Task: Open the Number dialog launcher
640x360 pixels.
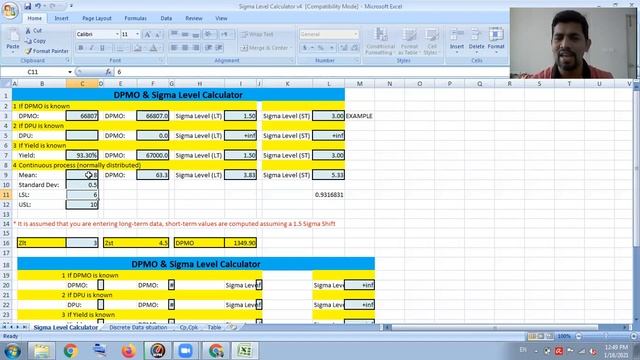Action: click(x=357, y=60)
